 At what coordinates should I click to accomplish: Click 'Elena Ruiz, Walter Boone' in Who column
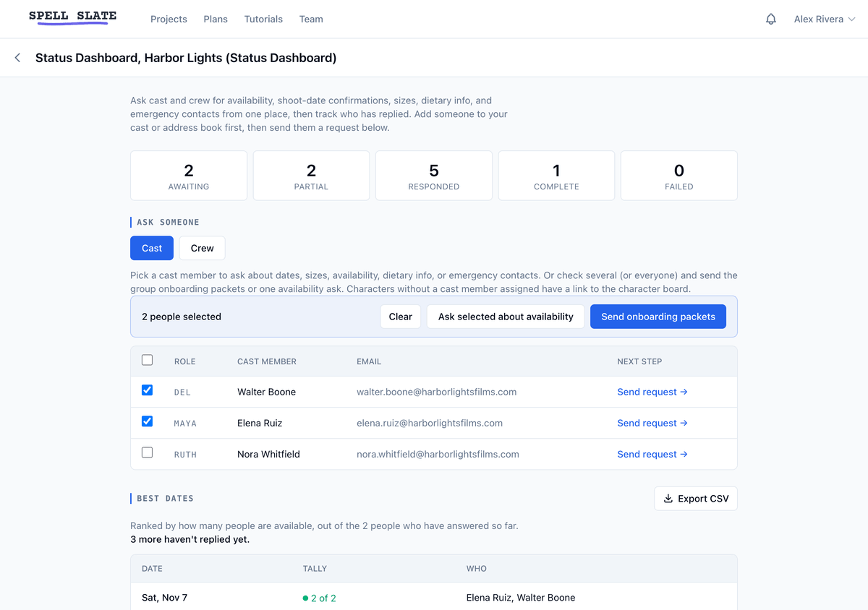pyautogui.click(x=521, y=598)
